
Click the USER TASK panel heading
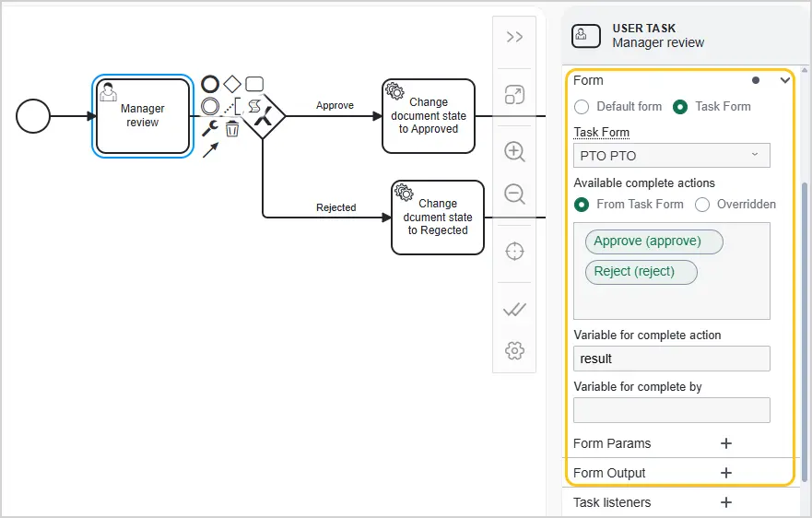643,28
